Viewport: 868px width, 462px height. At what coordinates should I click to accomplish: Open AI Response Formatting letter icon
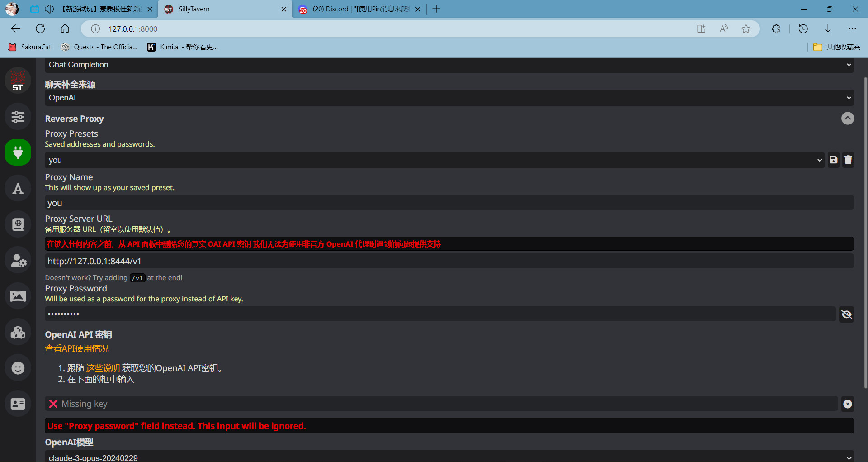click(18, 189)
